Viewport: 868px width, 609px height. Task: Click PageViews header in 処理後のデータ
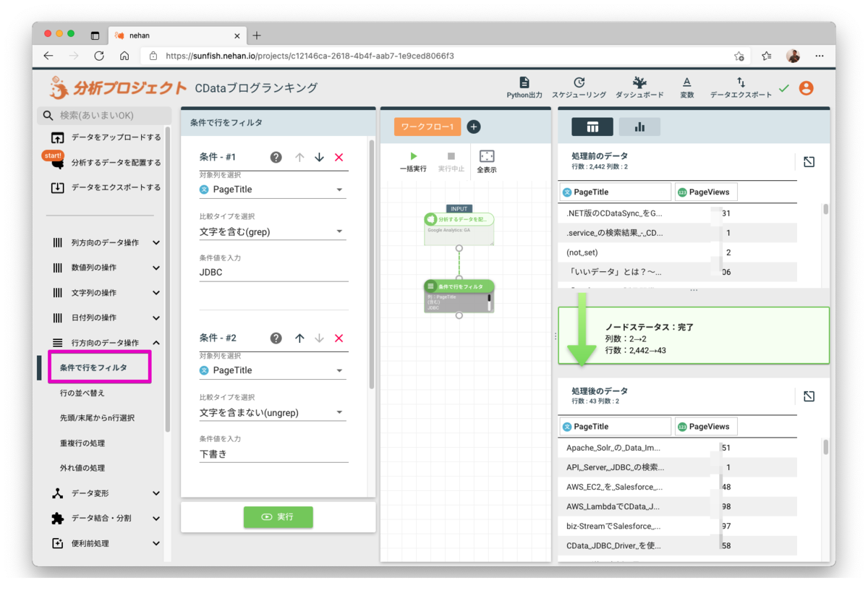(706, 427)
